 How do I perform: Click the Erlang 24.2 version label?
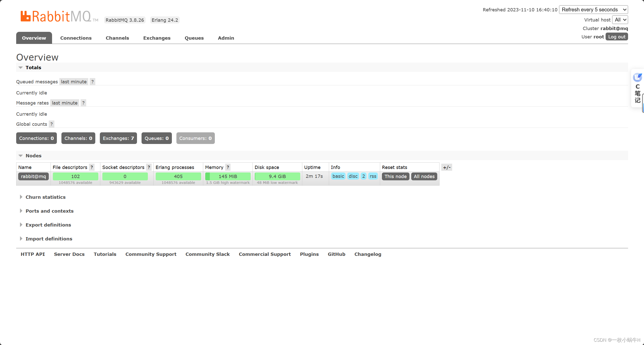coord(165,20)
